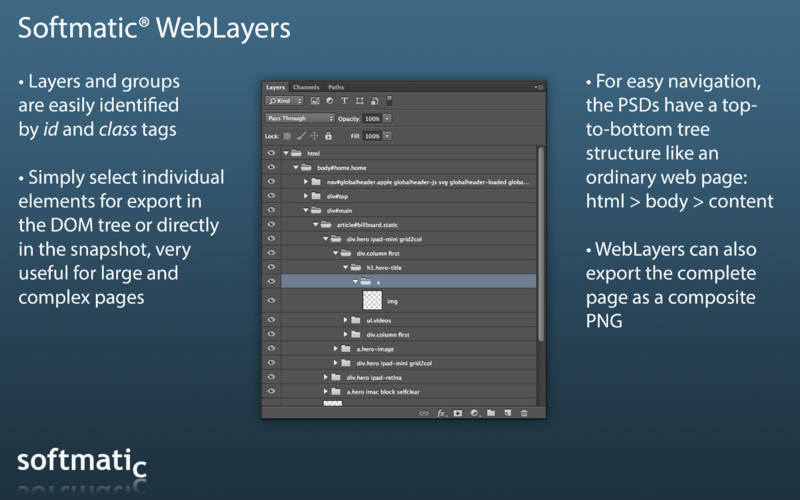Toggle layer filtering on/off switch

(x=389, y=101)
